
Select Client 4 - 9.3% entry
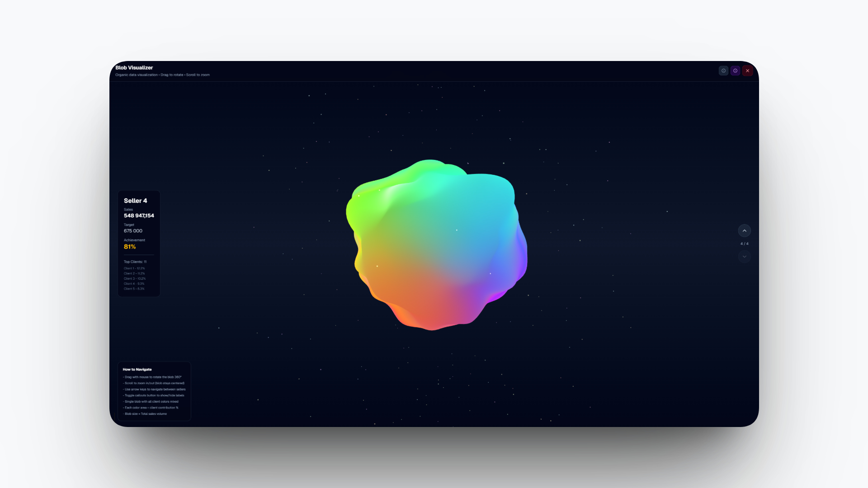pos(134,284)
